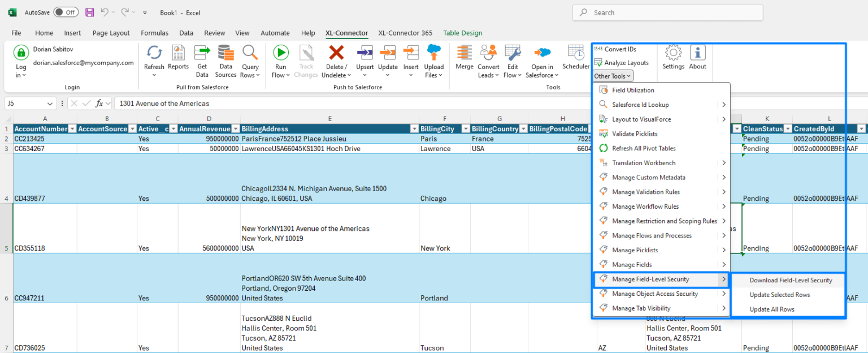The height and width of the screenshot is (353, 868).
Task: Click the About info icon
Action: pos(697,53)
